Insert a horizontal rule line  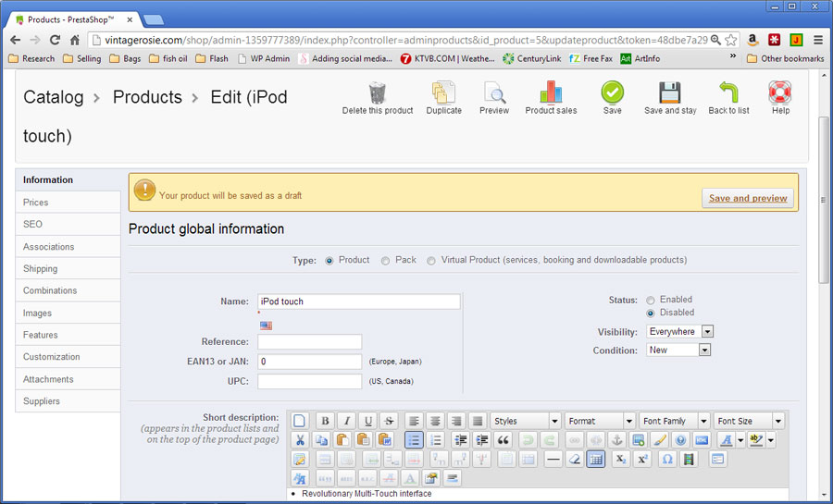click(x=553, y=459)
